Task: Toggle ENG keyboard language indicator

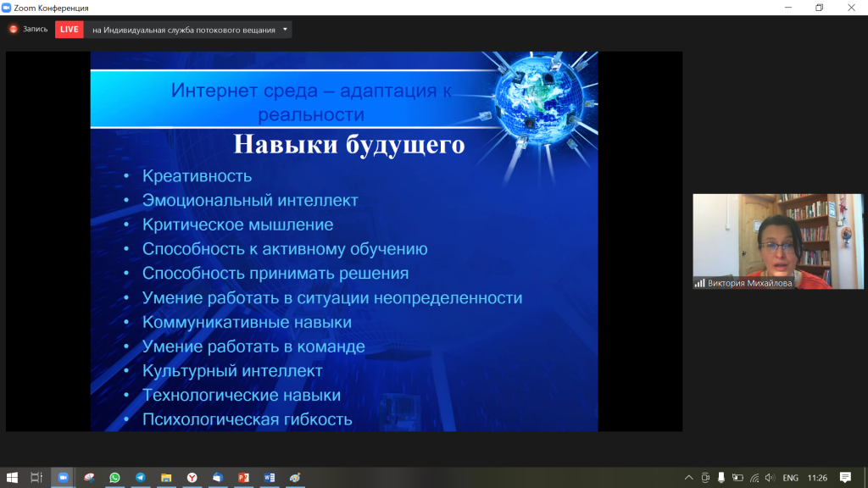Action: tap(790, 478)
